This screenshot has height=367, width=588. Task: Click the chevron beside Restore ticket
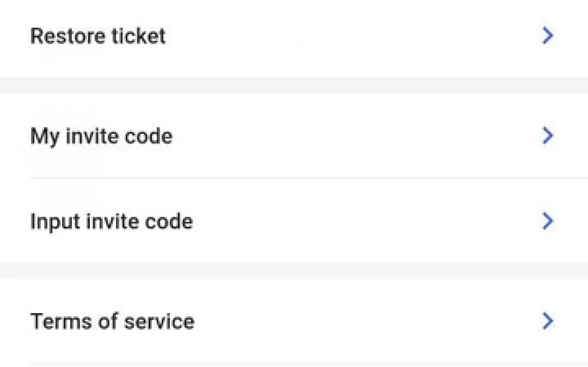[x=548, y=36]
